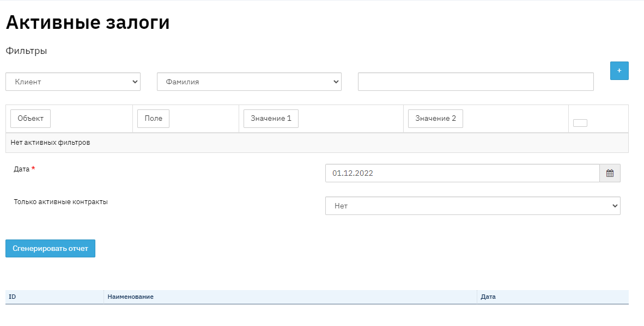Click the Значение 1 button
The width and height of the screenshot is (644, 326).
point(271,119)
